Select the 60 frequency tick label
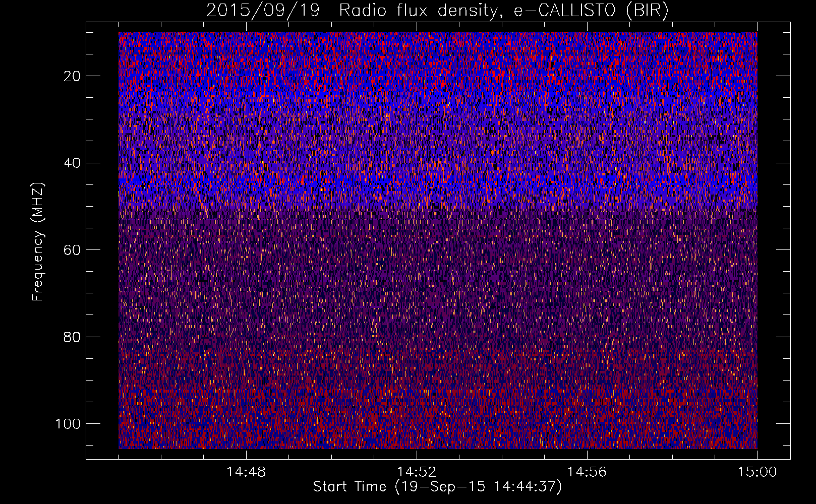 tap(73, 250)
